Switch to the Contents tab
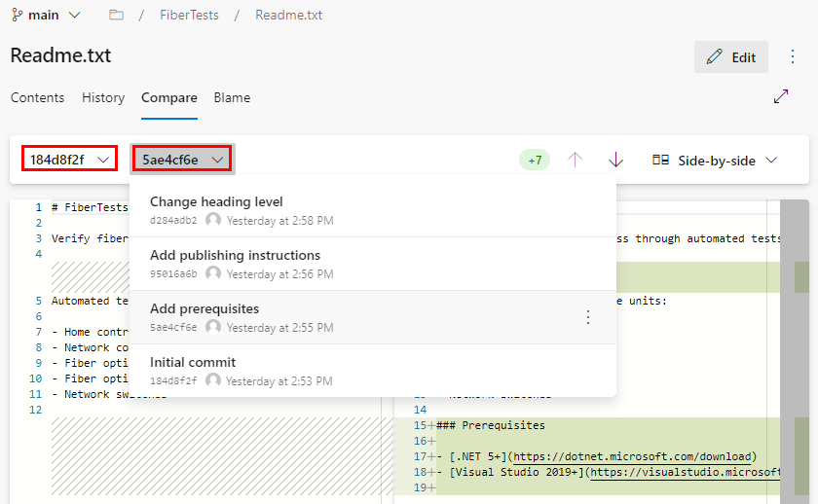 coord(37,97)
